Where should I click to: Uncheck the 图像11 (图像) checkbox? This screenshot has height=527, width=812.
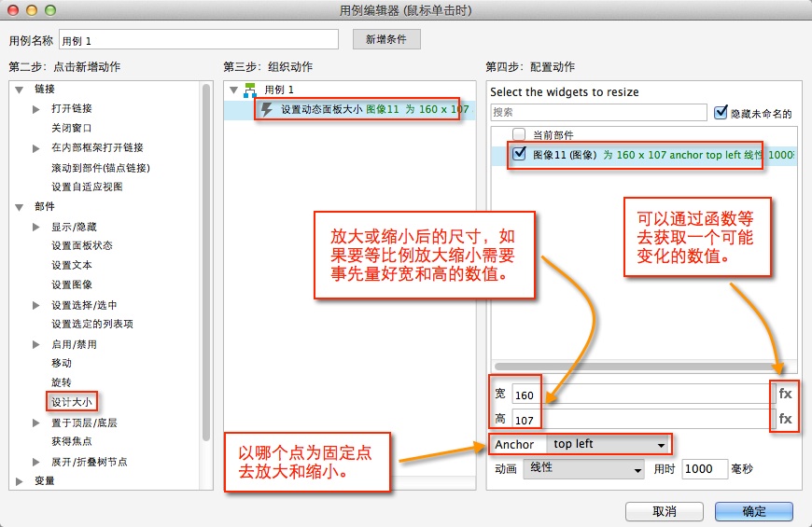[x=519, y=154]
